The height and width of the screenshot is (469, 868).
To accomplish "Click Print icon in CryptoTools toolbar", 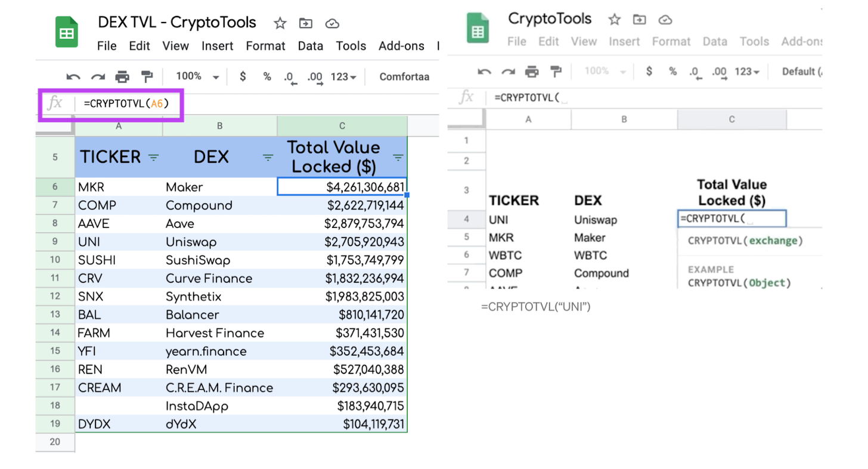I will 532,72.
